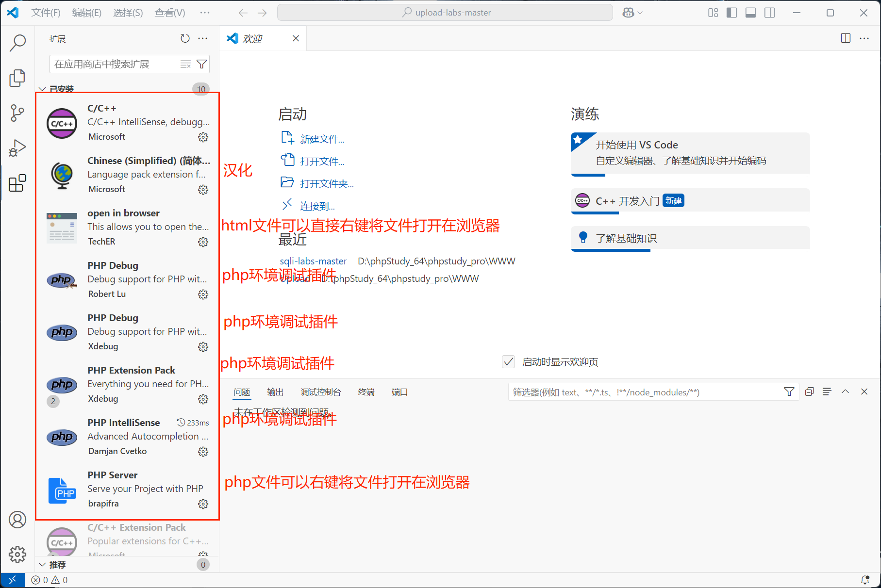Filter extensions using funnel icon
The width and height of the screenshot is (881, 588).
pos(201,64)
